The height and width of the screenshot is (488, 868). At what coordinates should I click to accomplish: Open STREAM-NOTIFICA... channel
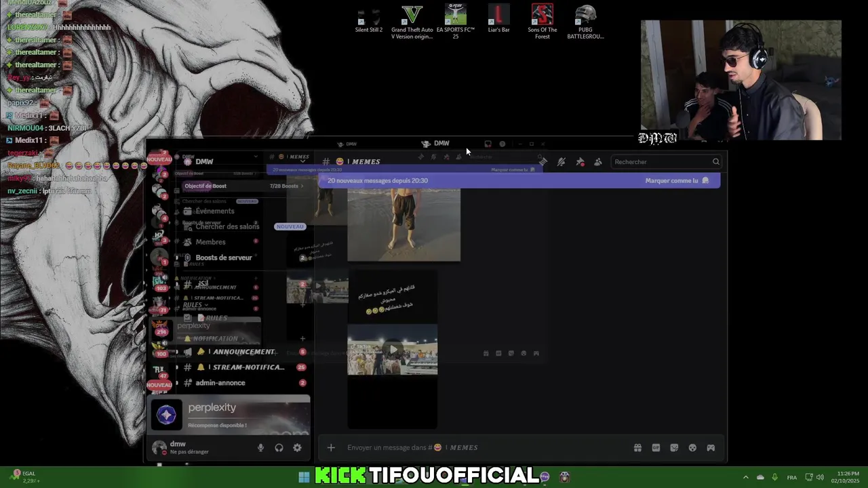244,367
